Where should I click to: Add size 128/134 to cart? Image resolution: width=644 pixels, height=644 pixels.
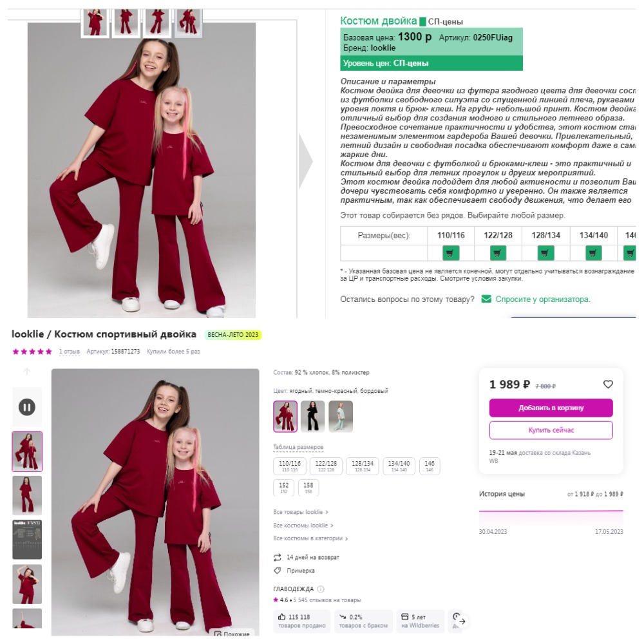point(545,252)
